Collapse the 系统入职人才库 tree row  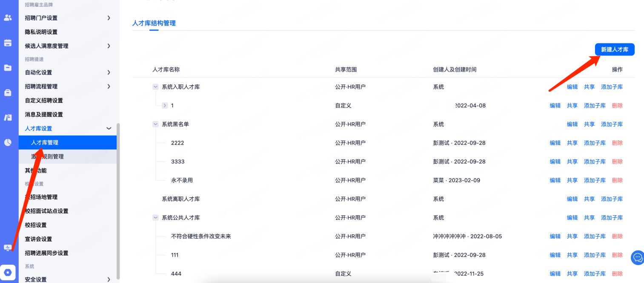155,87
